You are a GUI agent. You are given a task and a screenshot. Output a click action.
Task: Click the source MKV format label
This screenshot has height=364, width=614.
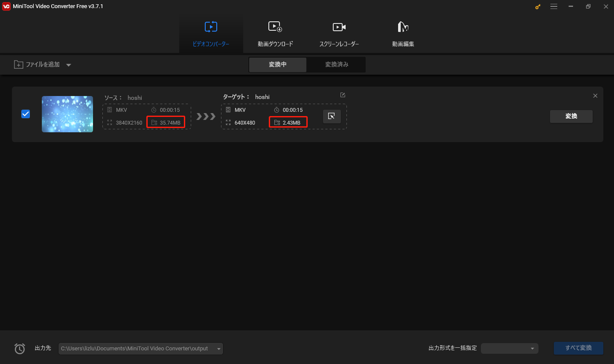[122, 110]
